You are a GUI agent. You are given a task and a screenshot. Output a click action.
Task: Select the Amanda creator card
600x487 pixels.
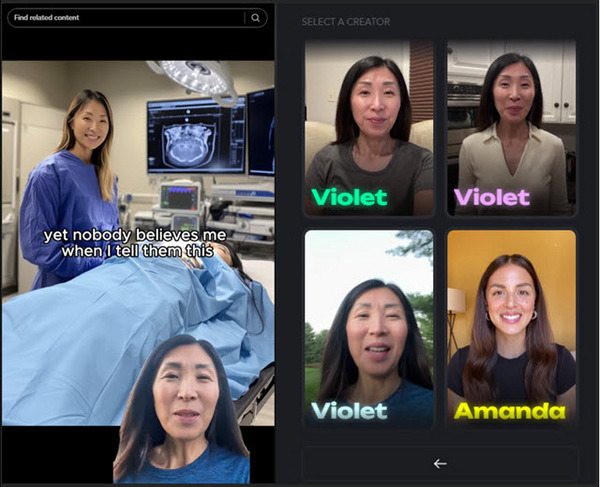[511, 325]
